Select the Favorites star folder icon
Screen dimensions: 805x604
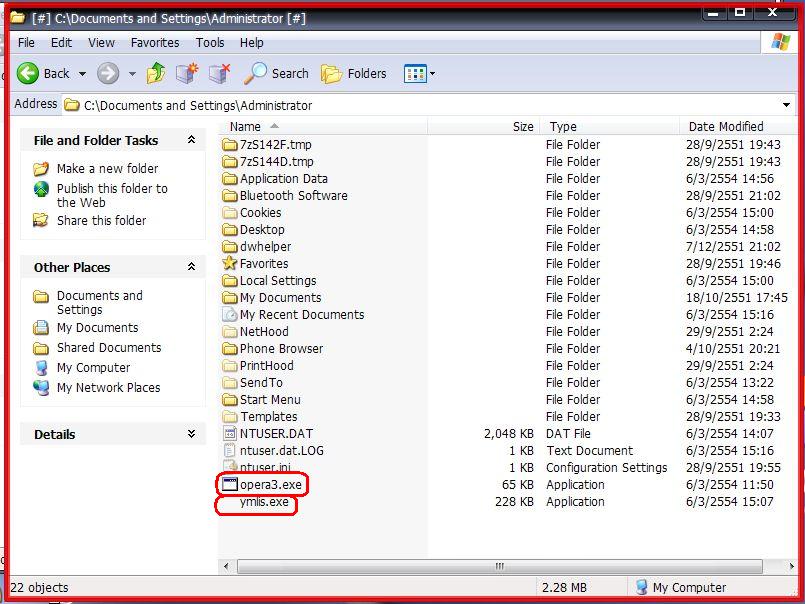point(230,263)
